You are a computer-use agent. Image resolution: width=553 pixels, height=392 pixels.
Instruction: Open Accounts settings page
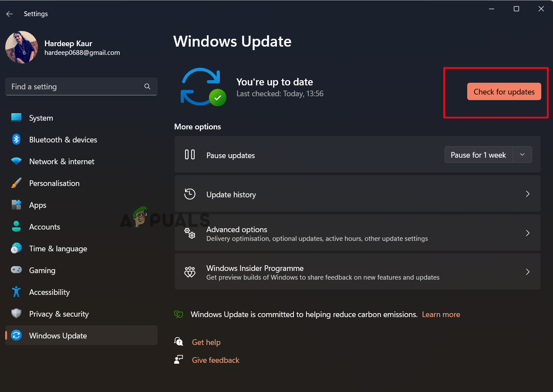[44, 227]
